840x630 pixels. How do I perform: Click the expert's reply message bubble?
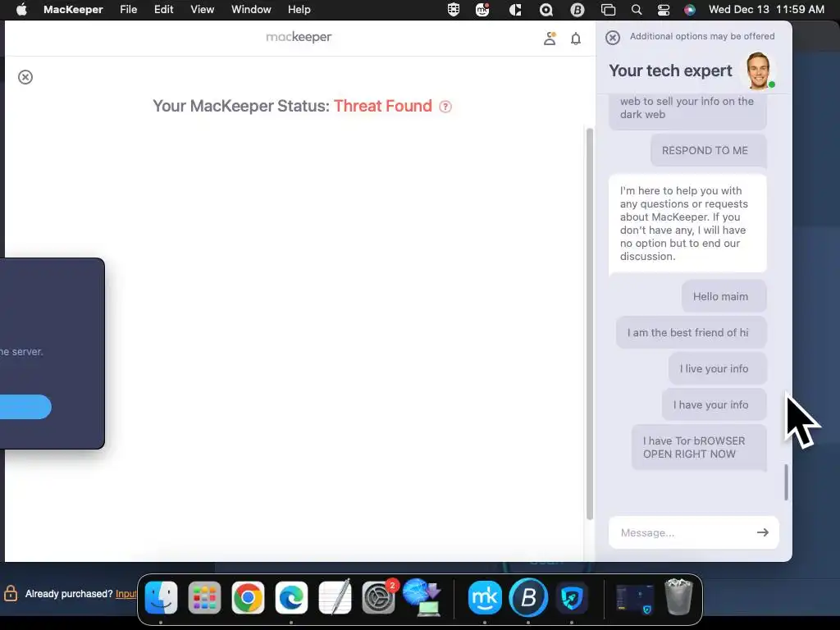[687, 223]
